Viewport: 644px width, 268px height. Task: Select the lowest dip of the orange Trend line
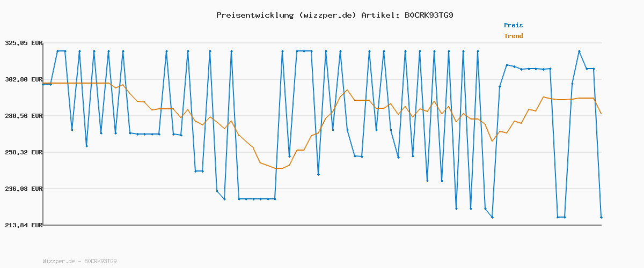click(279, 168)
